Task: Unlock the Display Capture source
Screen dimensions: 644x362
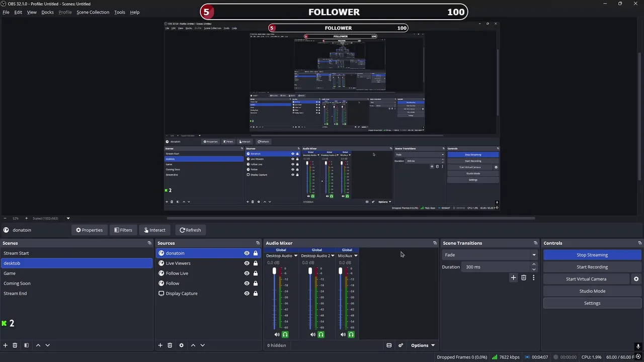Action: coord(256,294)
